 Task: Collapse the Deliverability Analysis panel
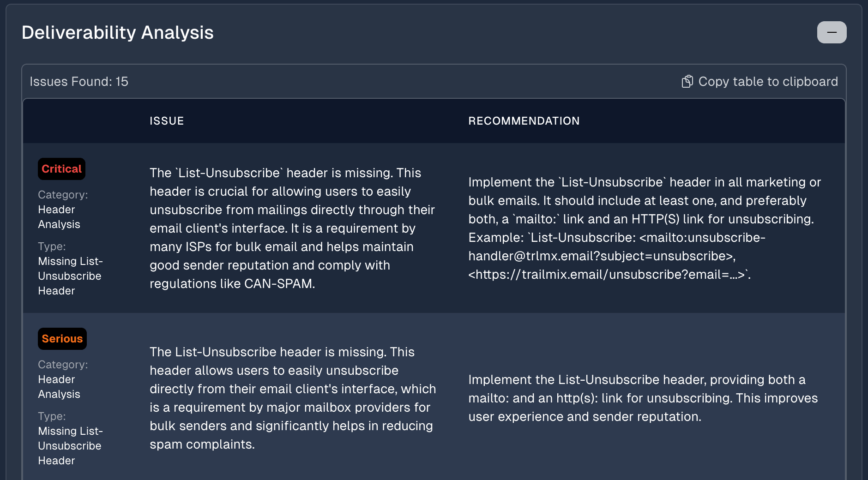[832, 32]
